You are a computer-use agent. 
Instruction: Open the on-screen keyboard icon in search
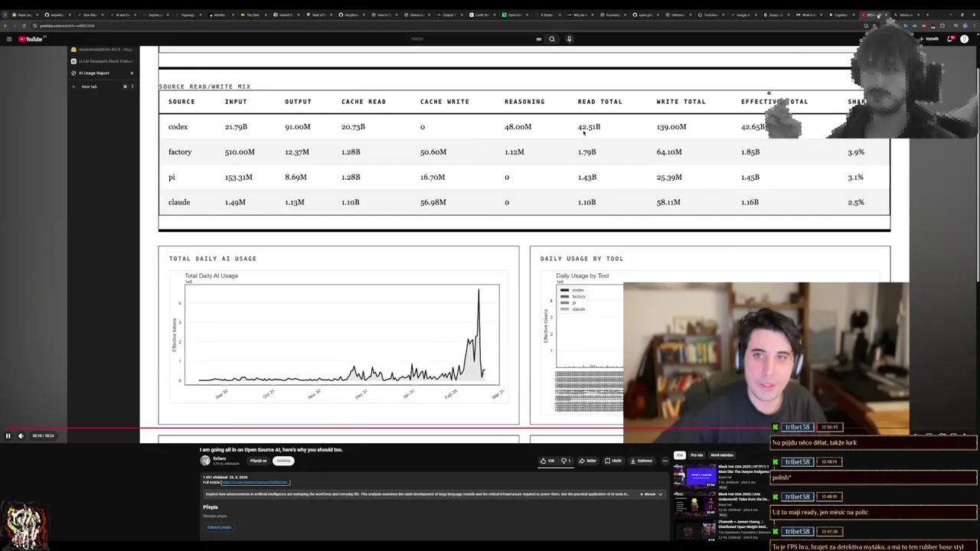pyautogui.click(x=538, y=39)
